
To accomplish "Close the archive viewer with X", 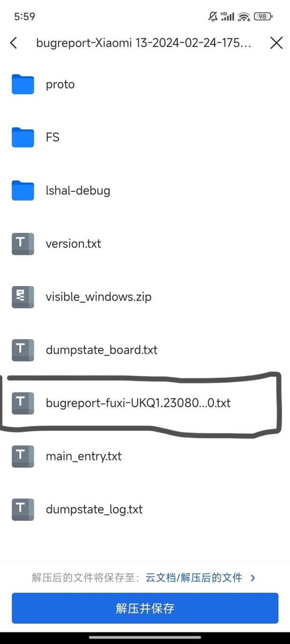I will (276, 43).
